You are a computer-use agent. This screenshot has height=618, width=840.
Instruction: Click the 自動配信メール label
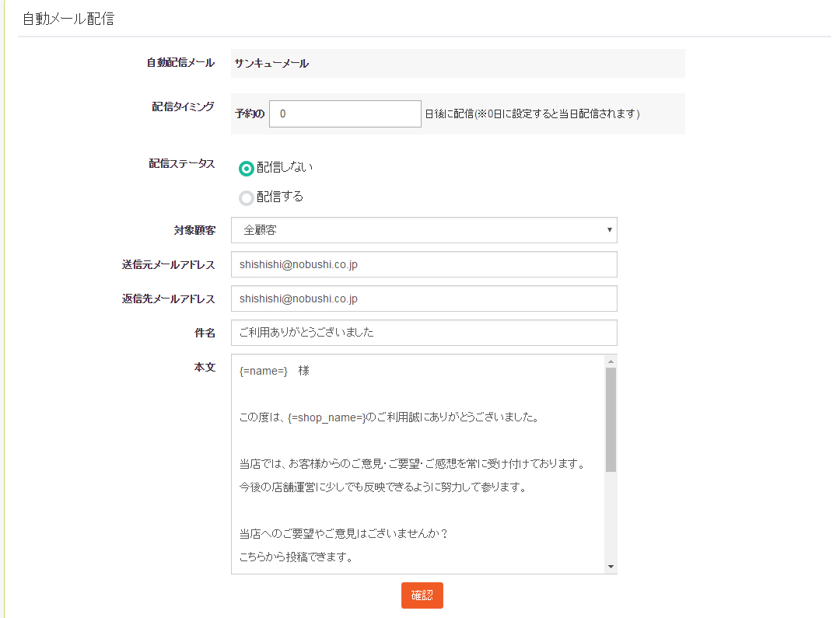click(180, 63)
